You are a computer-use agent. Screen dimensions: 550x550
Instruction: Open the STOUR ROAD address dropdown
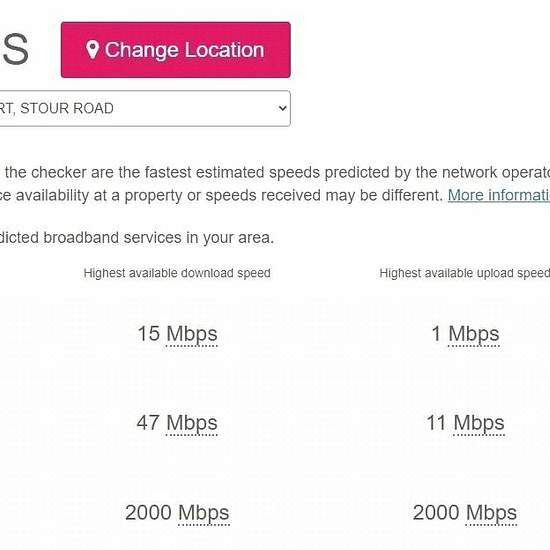(145, 108)
